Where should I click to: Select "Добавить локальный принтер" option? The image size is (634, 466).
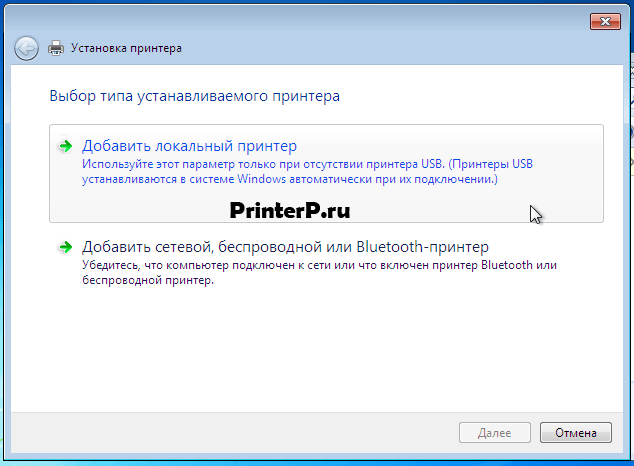(326, 173)
